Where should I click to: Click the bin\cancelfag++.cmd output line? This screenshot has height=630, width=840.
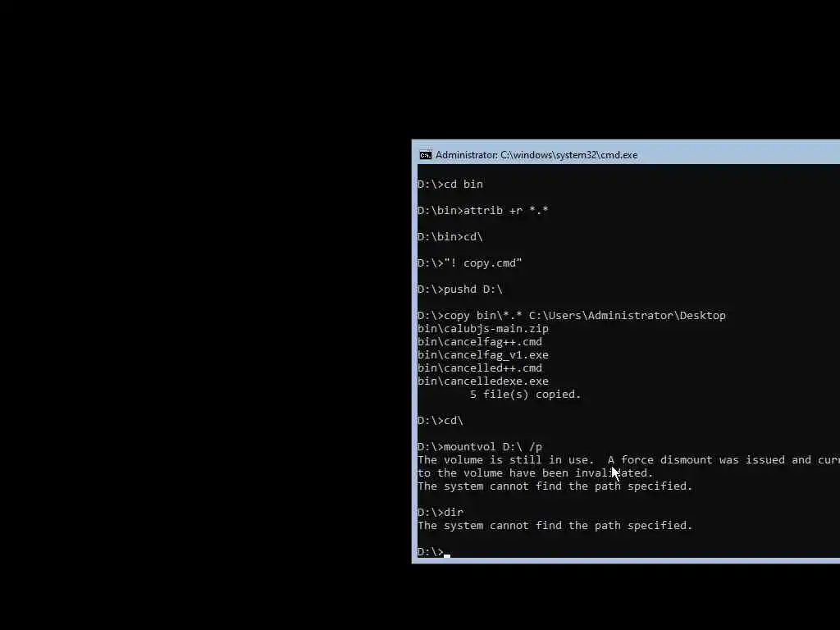point(479,341)
